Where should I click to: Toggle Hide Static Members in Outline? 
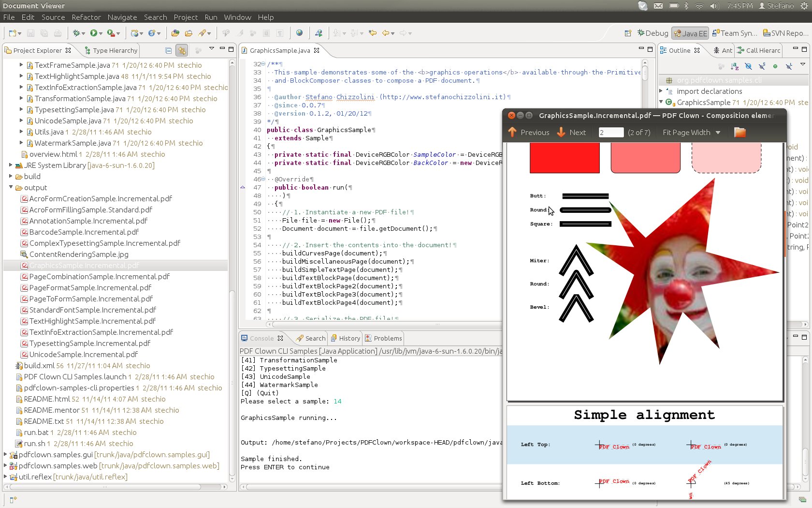pyautogui.click(x=762, y=66)
